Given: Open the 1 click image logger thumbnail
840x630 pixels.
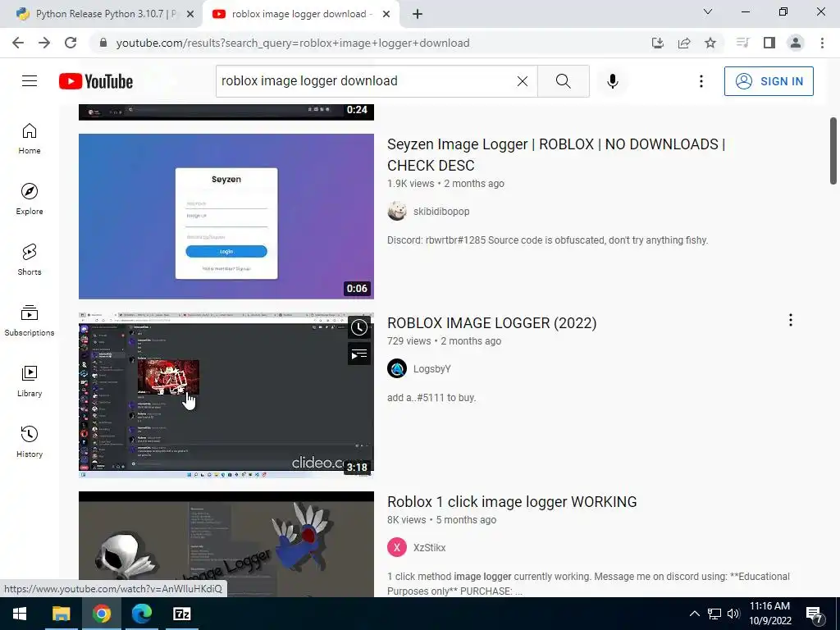Looking at the screenshot, I should (226, 544).
